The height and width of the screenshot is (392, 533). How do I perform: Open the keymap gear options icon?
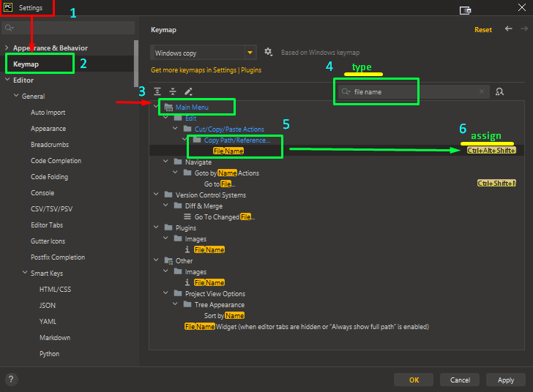268,53
